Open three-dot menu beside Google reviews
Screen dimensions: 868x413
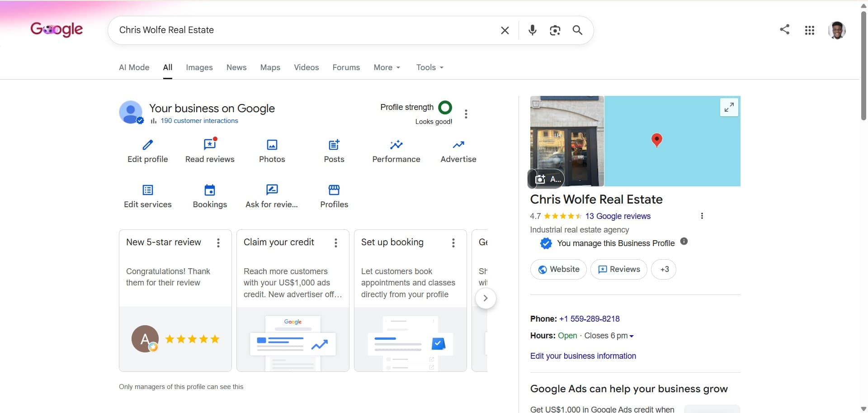coord(702,216)
